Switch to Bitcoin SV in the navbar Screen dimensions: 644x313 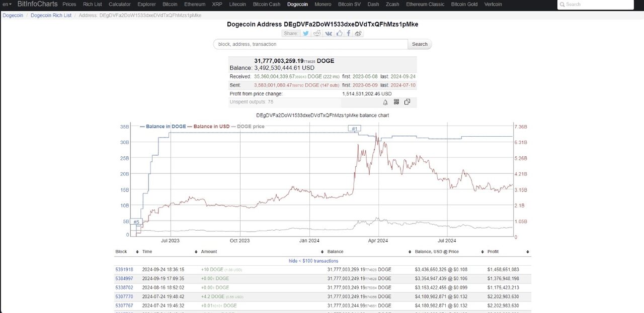click(350, 5)
